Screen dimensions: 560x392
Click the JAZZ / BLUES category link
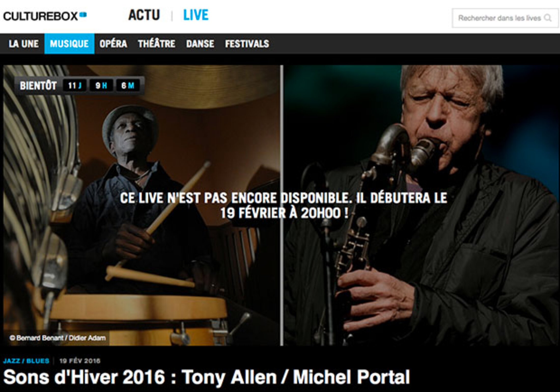coord(26,361)
